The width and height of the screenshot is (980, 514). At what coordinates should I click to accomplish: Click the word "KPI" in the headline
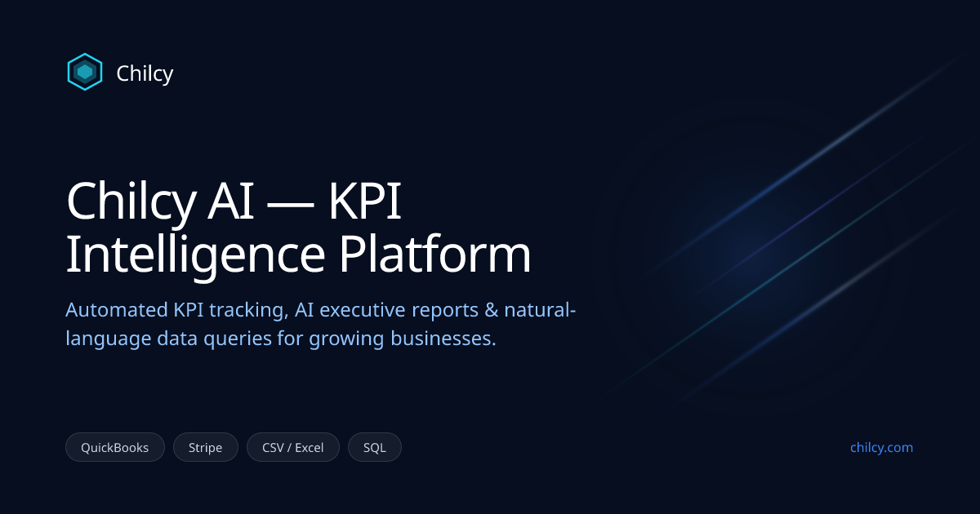point(364,202)
